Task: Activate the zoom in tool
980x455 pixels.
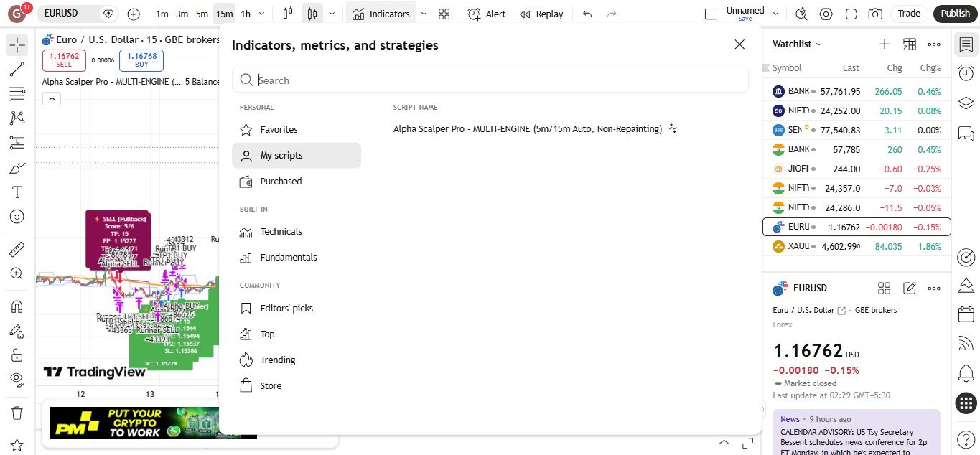Action: tap(17, 273)
